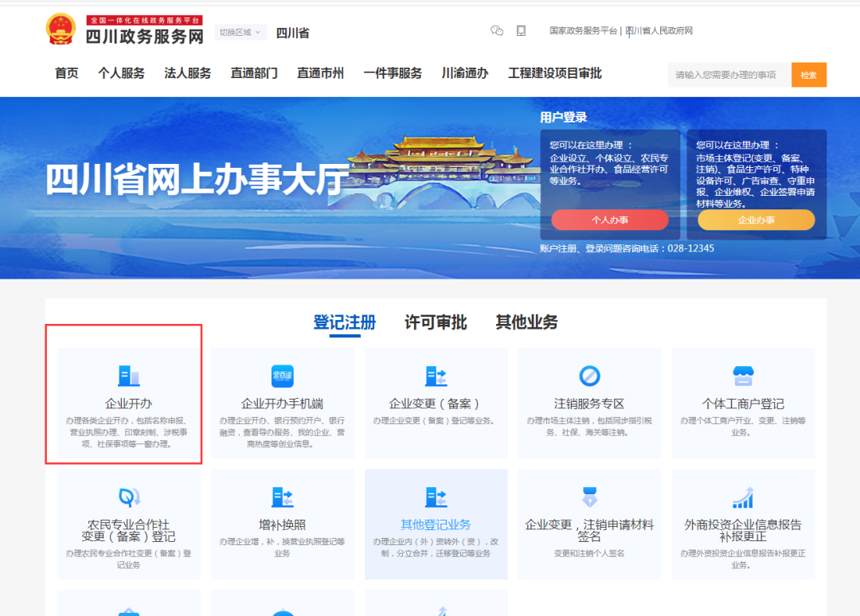Screen dimensions: 860x616
Task: Click the 企业开办 building icon
Action: click(129, 376)
